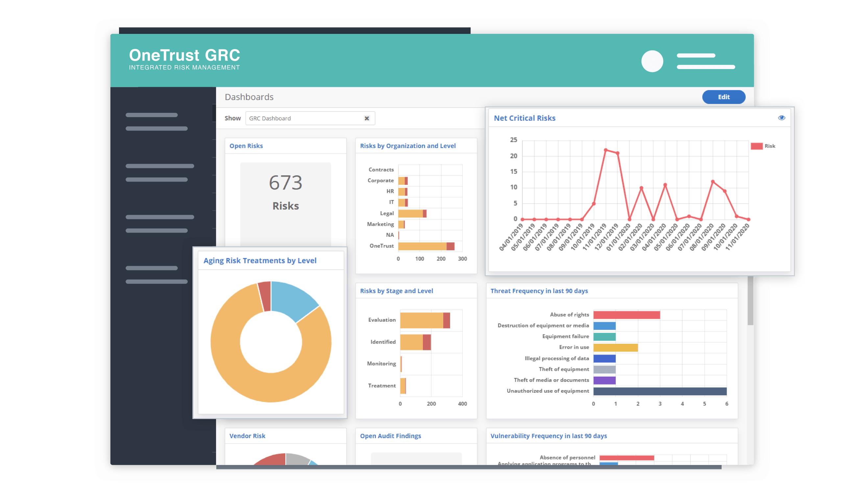Click the horizontal scrollbar below the dashboard

pos(468,467)
